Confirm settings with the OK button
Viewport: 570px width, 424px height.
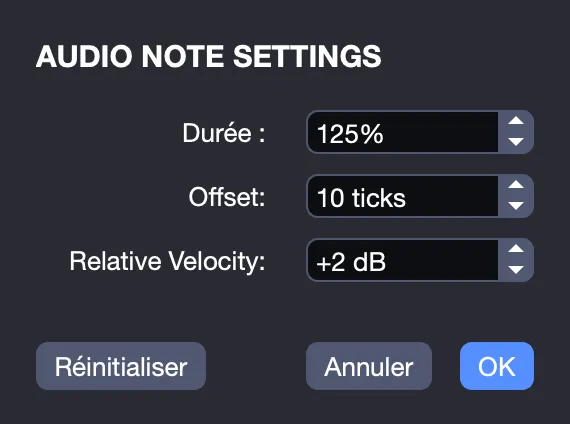coord(497,366)
